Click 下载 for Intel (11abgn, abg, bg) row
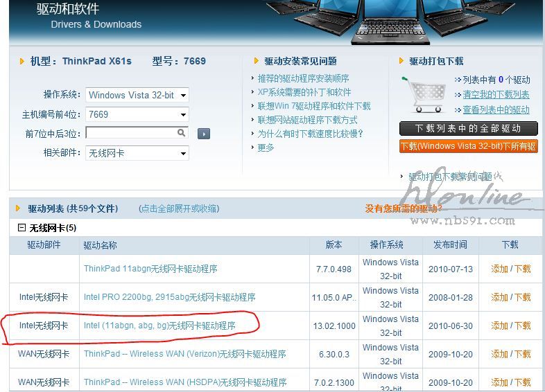The width and height of the screenshot is (545, 392). [x=522, y=326]
